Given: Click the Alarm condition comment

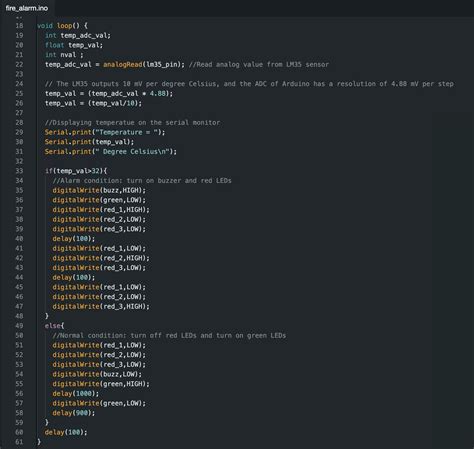Looking at the screenshot, I should 142,181.
